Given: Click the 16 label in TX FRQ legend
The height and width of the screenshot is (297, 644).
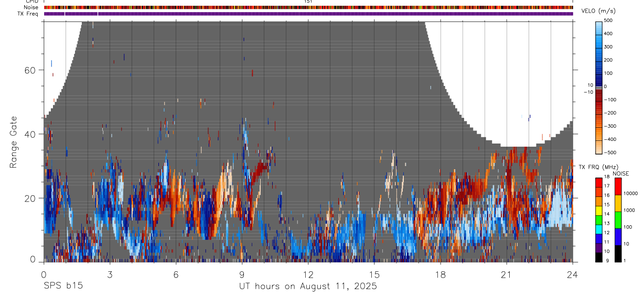Looking at the screenshot, I should pos(607,195).
